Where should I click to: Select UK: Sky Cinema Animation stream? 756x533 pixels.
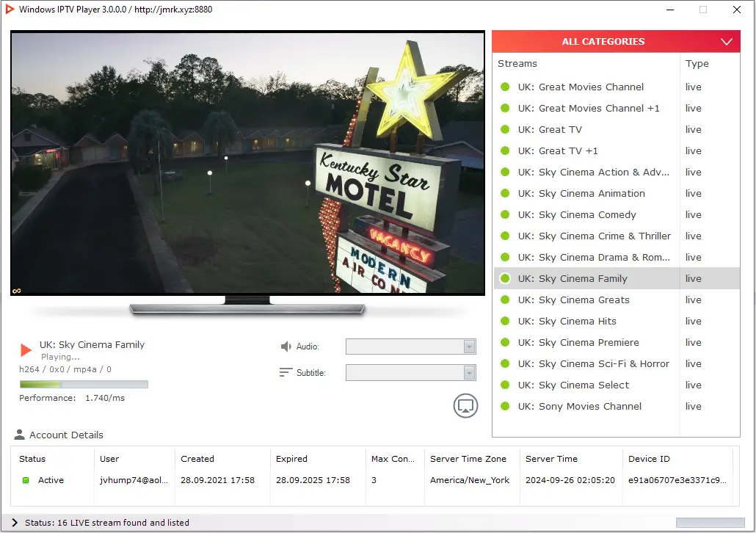pos(617,193)
